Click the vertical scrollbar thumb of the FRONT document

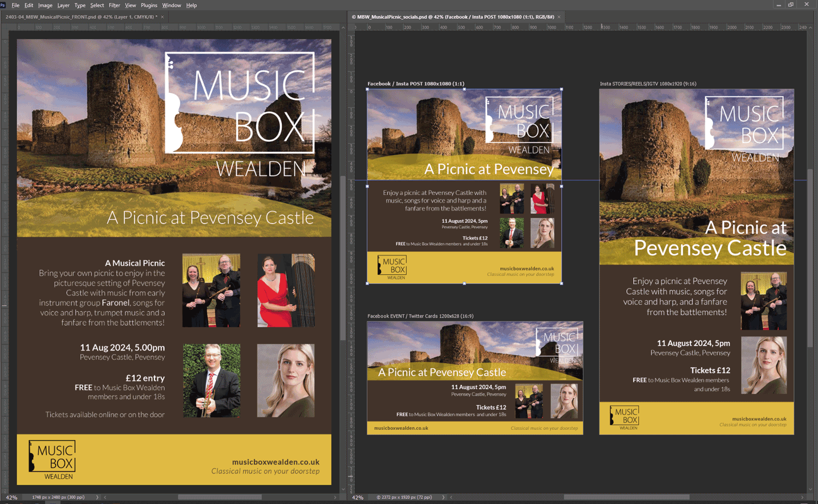tap(343, 258)
